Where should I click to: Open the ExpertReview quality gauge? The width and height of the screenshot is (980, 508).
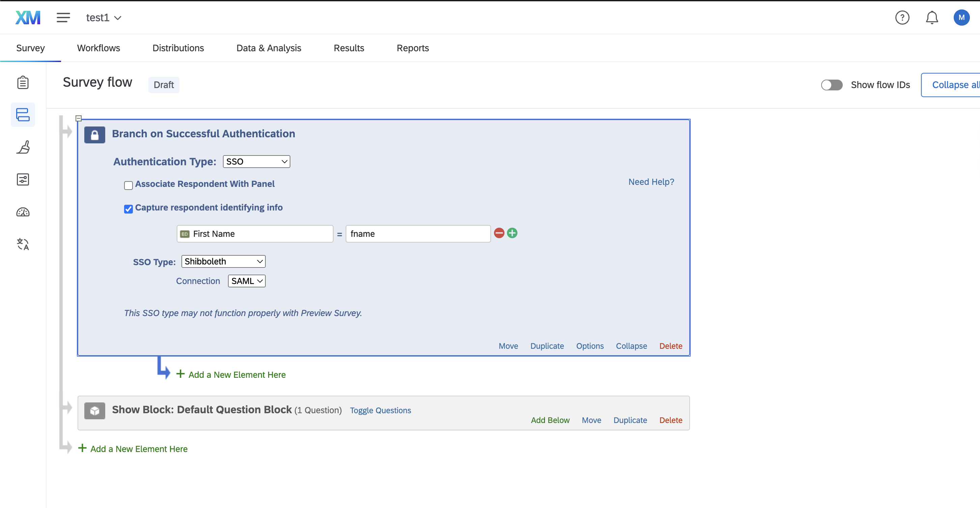point(23,212)
